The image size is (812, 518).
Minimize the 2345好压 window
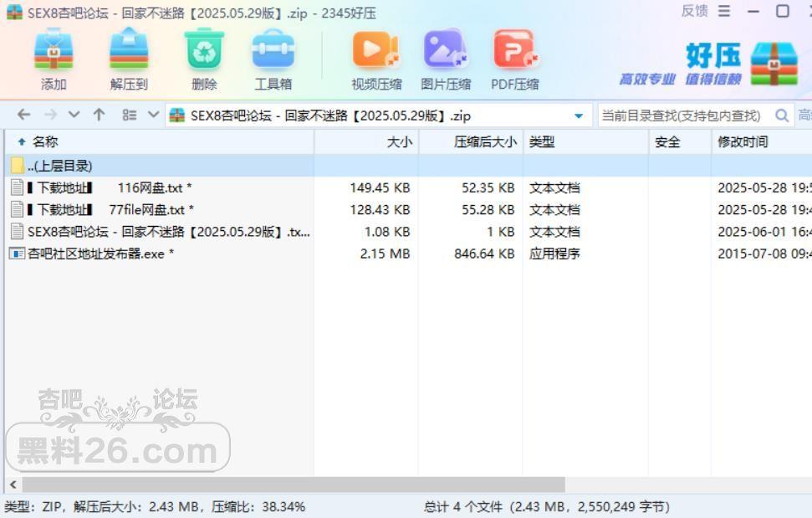[753, 11]
